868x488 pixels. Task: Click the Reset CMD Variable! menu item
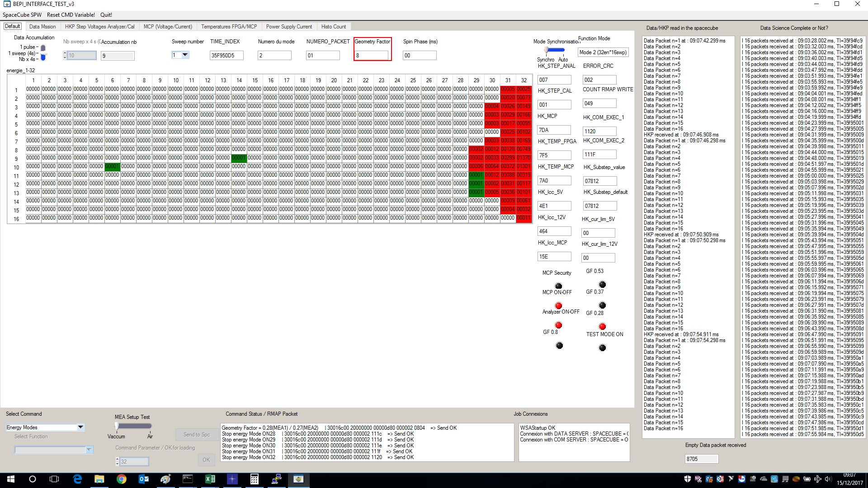point(71,15)
